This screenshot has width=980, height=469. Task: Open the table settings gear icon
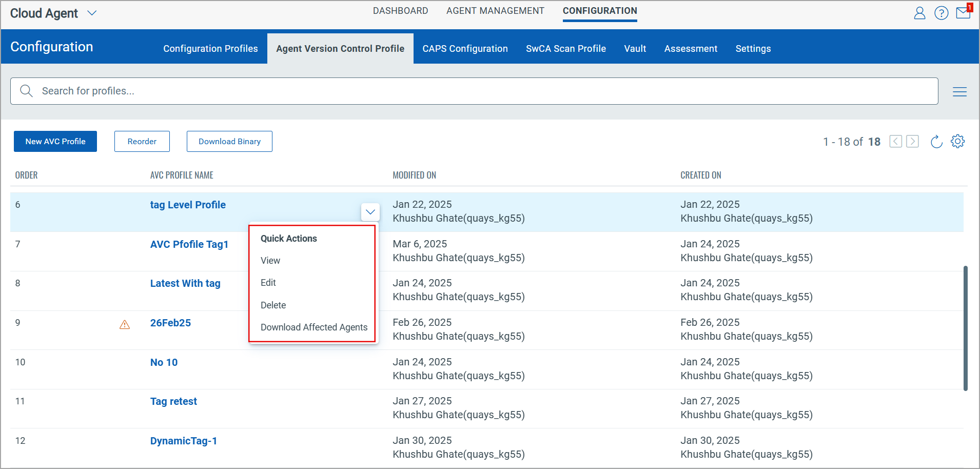coord(957,142)
